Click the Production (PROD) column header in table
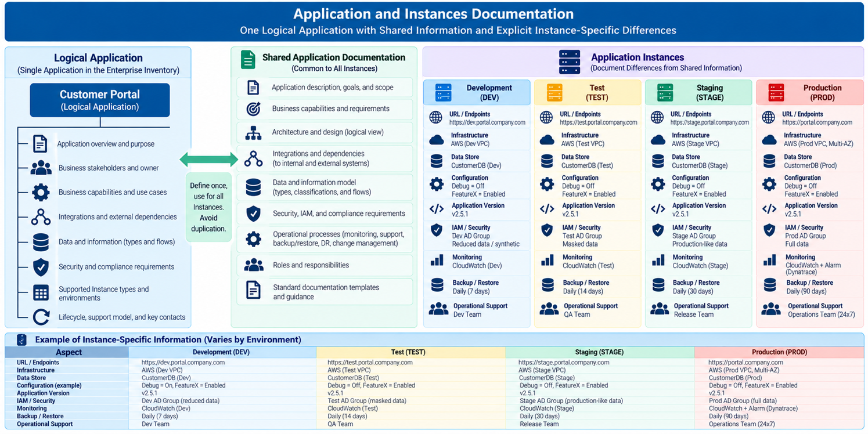Viewport: 868px width, 434px height. [x=779, y=352]
